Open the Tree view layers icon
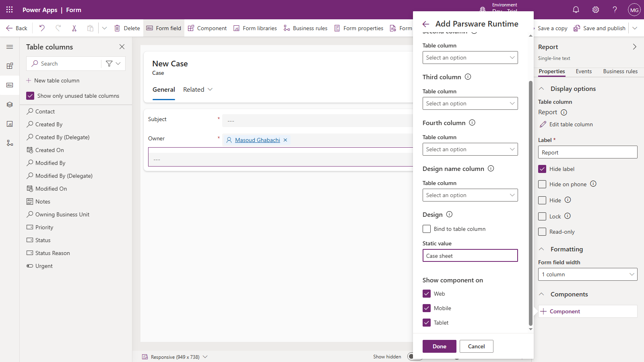The image size is (644, 362). point(10,105)
